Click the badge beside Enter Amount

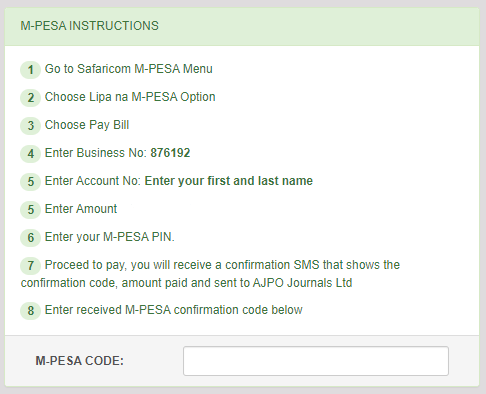coord(30,210)
